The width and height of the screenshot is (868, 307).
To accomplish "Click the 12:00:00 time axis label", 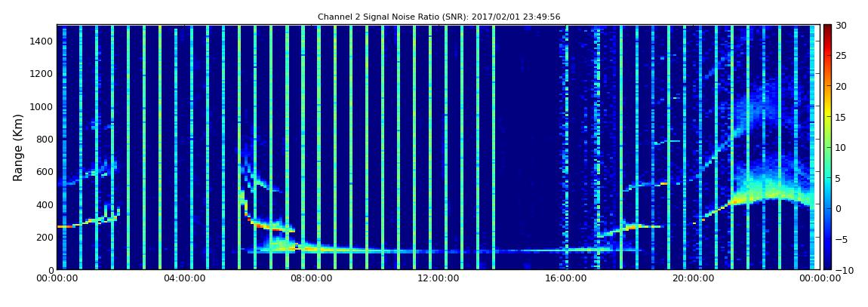I will click(438, 279).
